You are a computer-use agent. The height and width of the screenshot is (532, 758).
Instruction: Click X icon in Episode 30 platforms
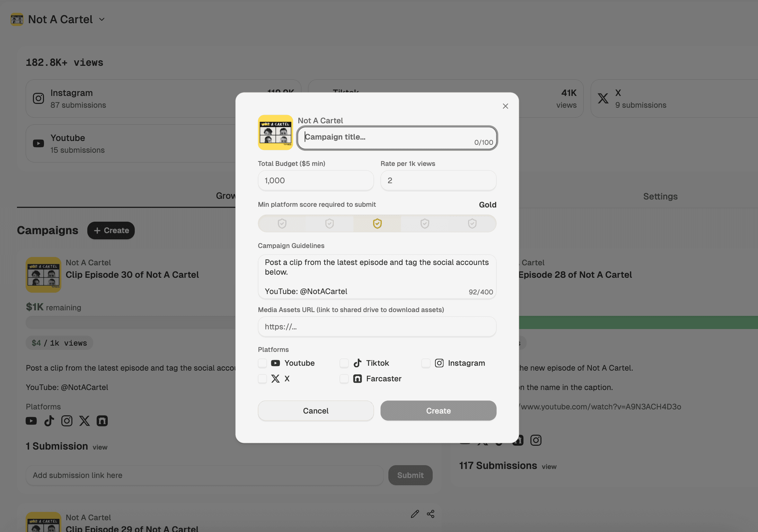85,421
